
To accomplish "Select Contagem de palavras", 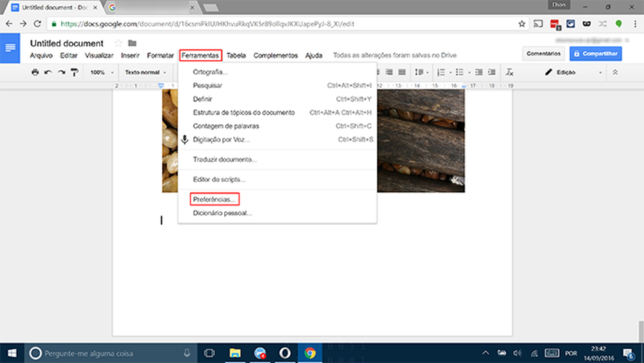I will pyautogui.click(x=277, y=126).
